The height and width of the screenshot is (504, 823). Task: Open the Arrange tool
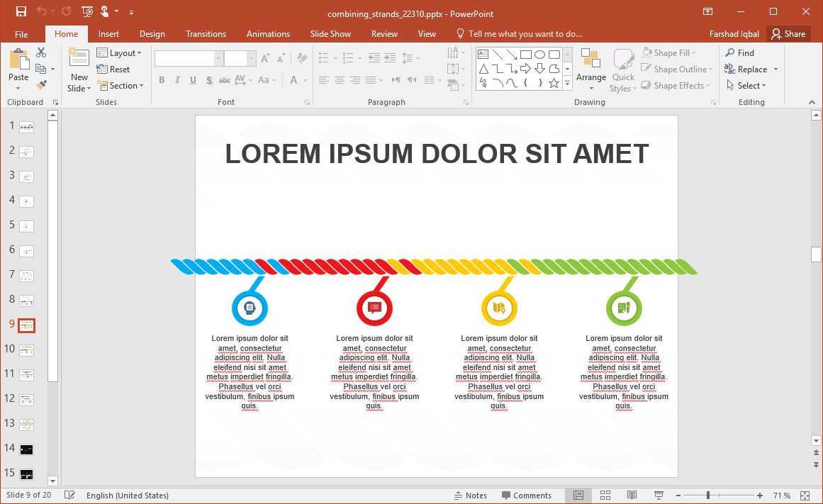pos(590,69)
